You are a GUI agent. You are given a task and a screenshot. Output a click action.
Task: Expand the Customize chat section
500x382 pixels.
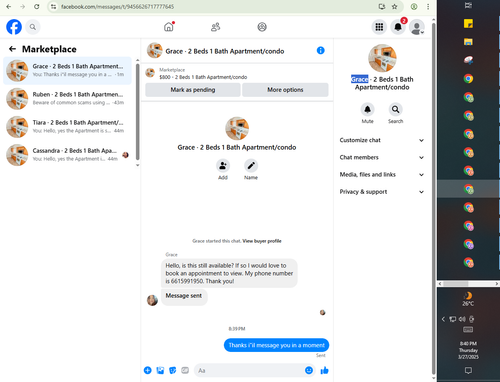click(382, 140)
